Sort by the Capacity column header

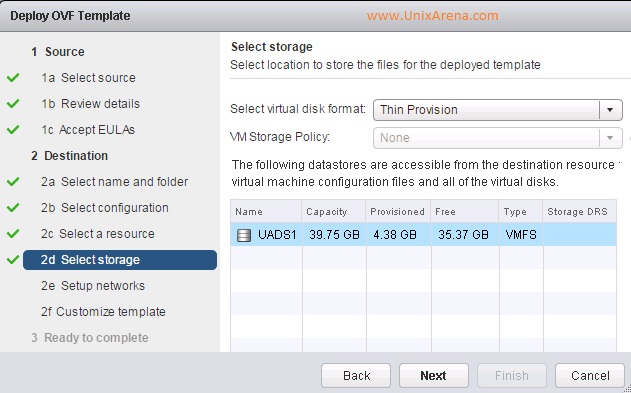point(334,212)
